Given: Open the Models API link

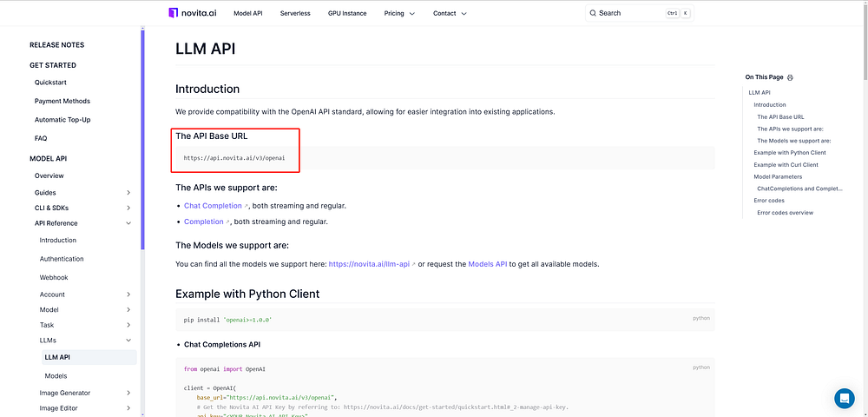Looking at the screenshot, I should pos(488,265).
